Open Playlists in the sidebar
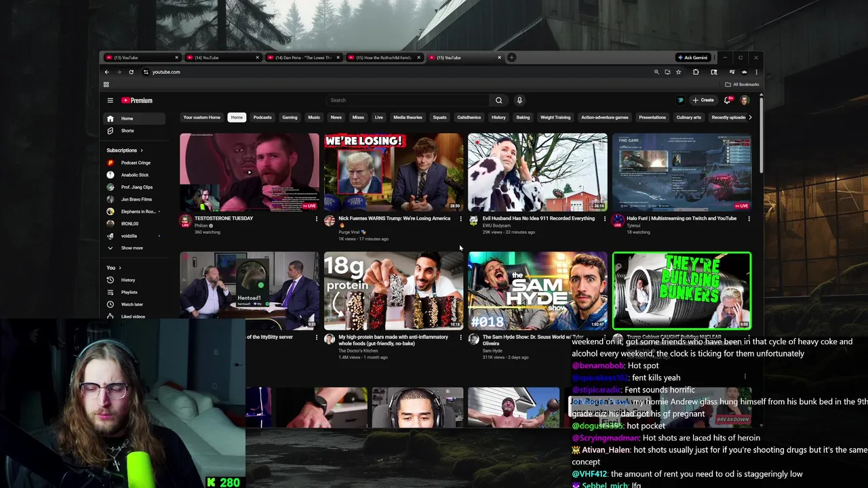The width and height of the screenshot is (868, 488). [x=134, y=292]
